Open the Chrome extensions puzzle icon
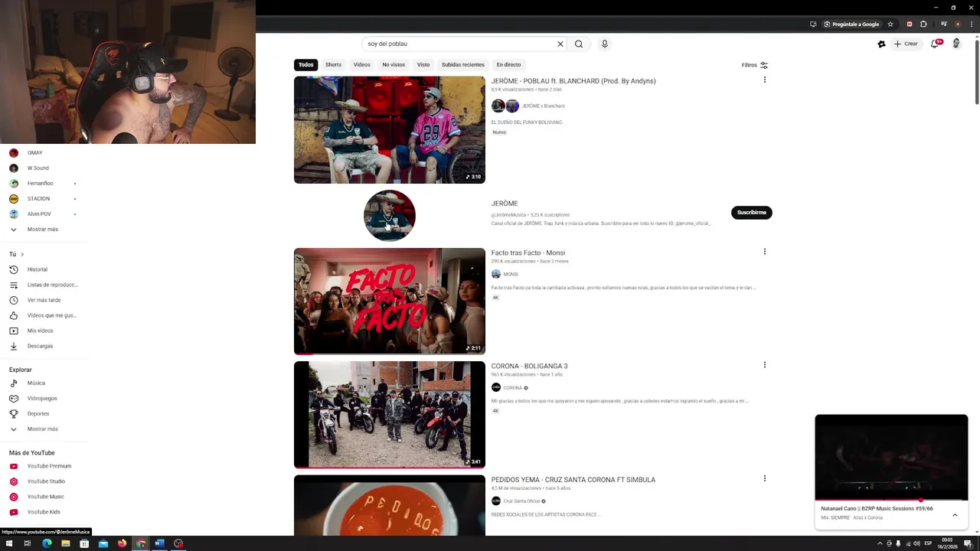The width and height of the screenshot is (980, 551). 923,24
